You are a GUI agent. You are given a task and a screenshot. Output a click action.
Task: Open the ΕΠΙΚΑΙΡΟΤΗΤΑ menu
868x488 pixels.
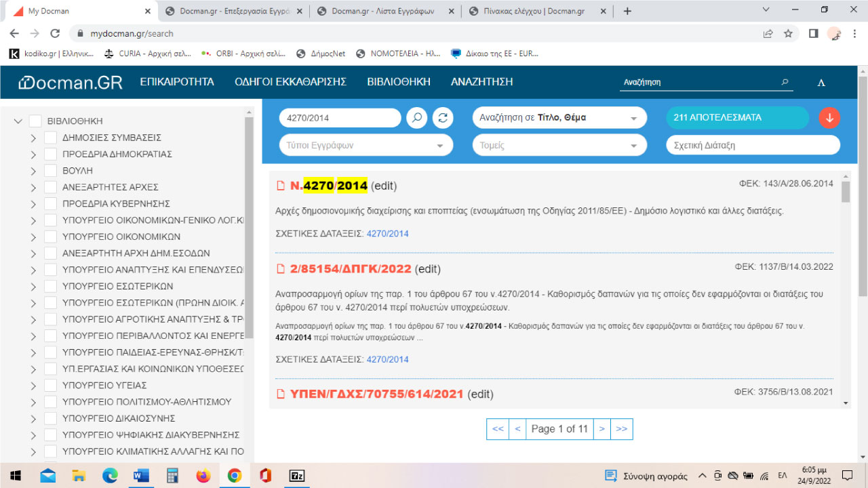[x=177, y=82]
